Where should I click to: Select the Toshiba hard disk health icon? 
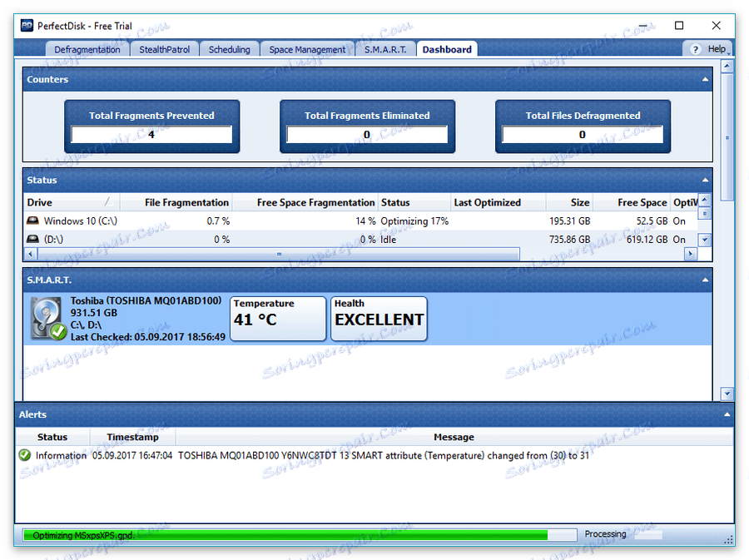tap(49, 319)
